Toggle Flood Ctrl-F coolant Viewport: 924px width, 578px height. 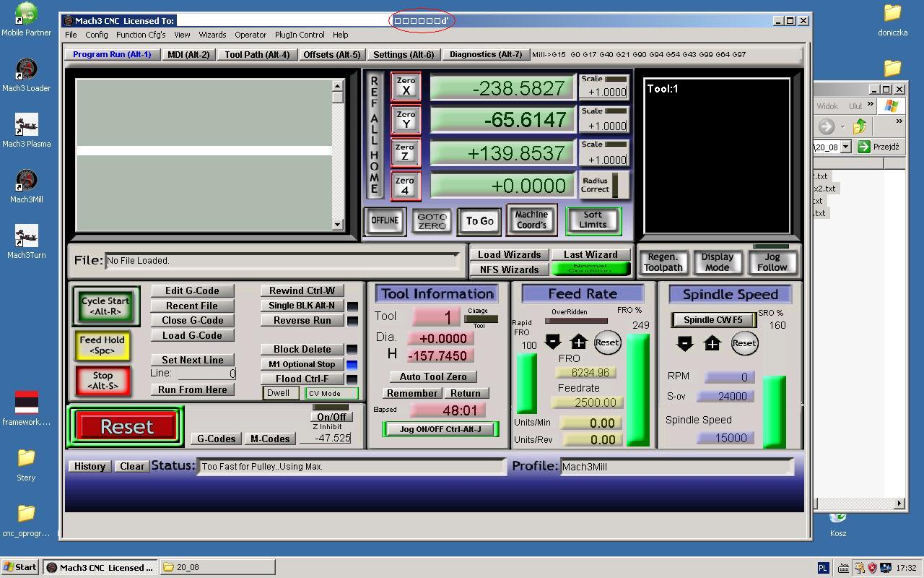pos(302,379)
